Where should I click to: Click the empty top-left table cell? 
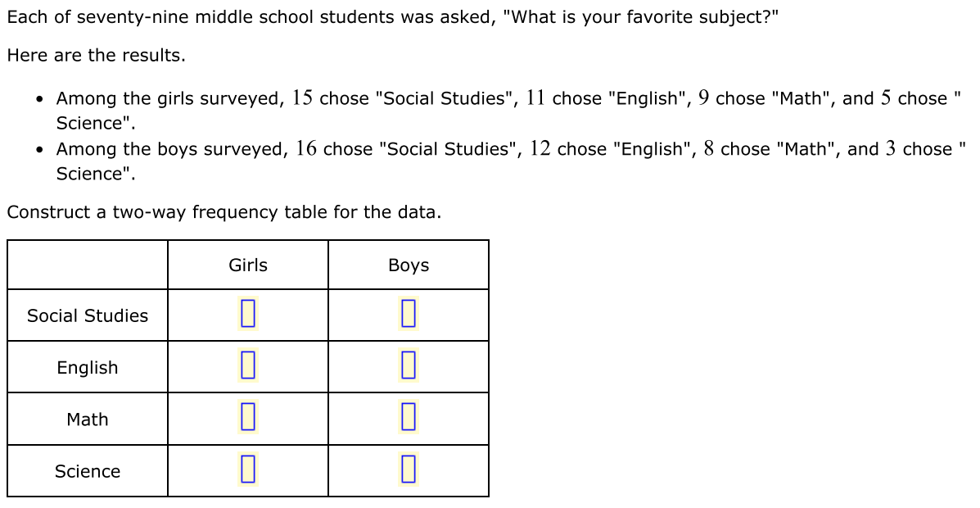(88, 265)
